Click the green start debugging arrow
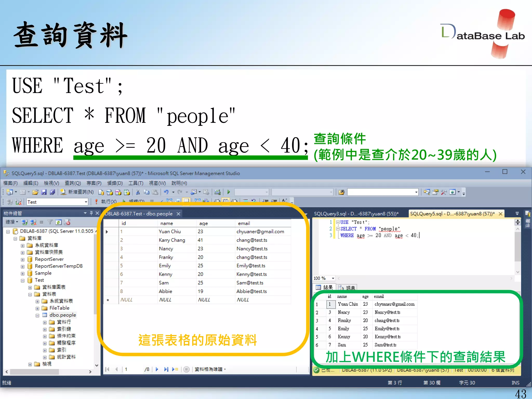 click(x=229, y=192)
